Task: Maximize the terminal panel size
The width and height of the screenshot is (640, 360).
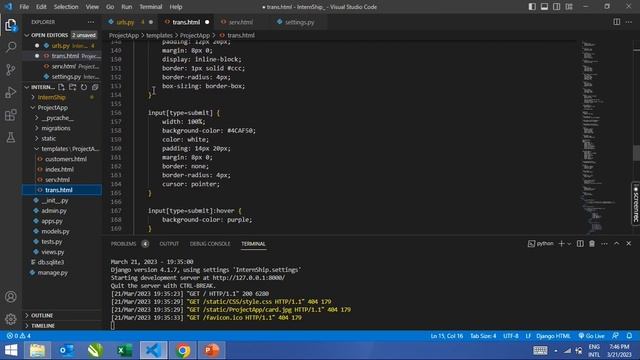Action: coord(617,244)
